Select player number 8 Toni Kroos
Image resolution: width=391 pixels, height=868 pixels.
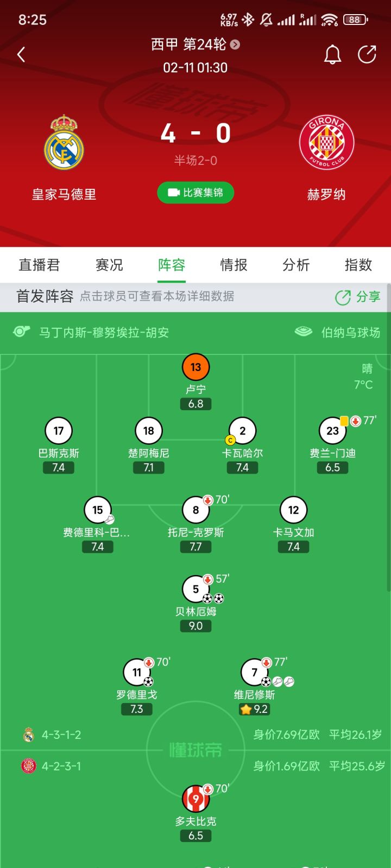tap(195, 510)
